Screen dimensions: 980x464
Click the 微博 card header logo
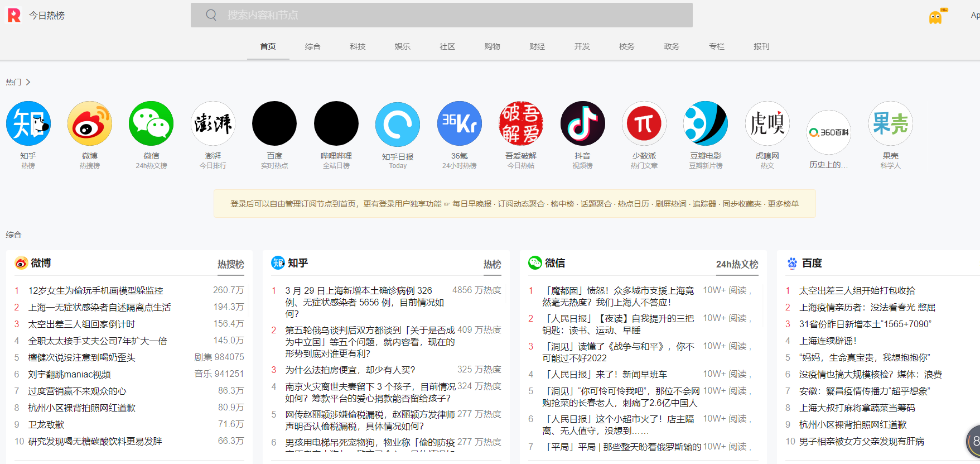21,263
